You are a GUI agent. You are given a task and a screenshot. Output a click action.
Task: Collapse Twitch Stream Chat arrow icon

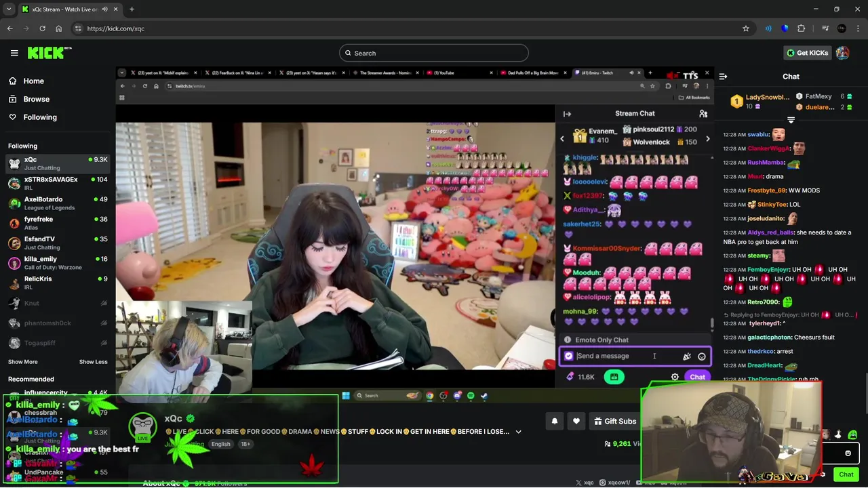point(567,114)
